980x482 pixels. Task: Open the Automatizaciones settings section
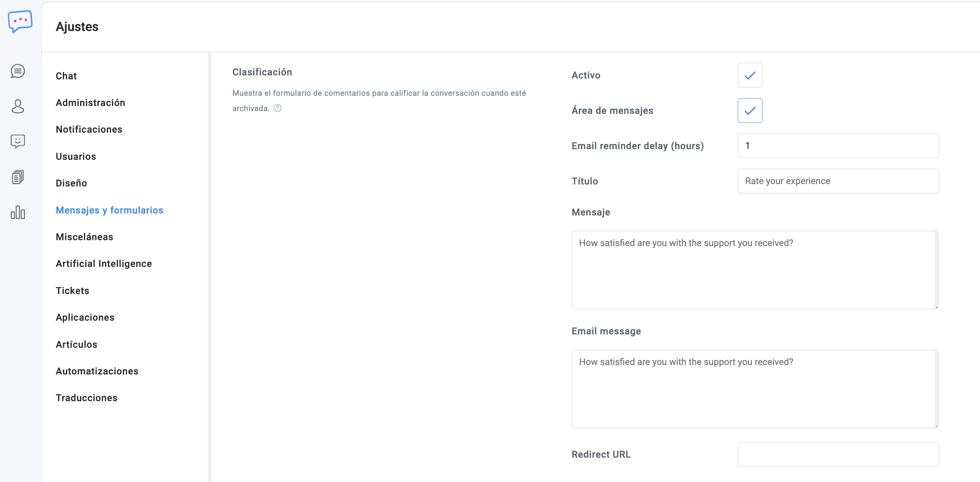click(97, 371)
